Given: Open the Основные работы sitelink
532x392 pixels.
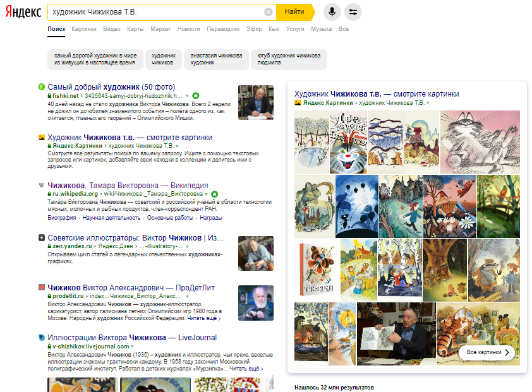Looking at the screenshot, I should pos(170,218).
